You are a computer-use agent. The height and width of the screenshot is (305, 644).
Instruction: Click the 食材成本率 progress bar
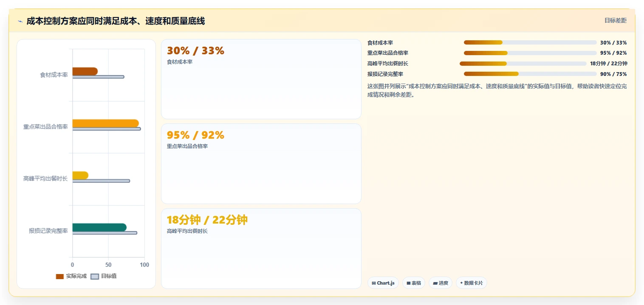(x=530, y=42)
